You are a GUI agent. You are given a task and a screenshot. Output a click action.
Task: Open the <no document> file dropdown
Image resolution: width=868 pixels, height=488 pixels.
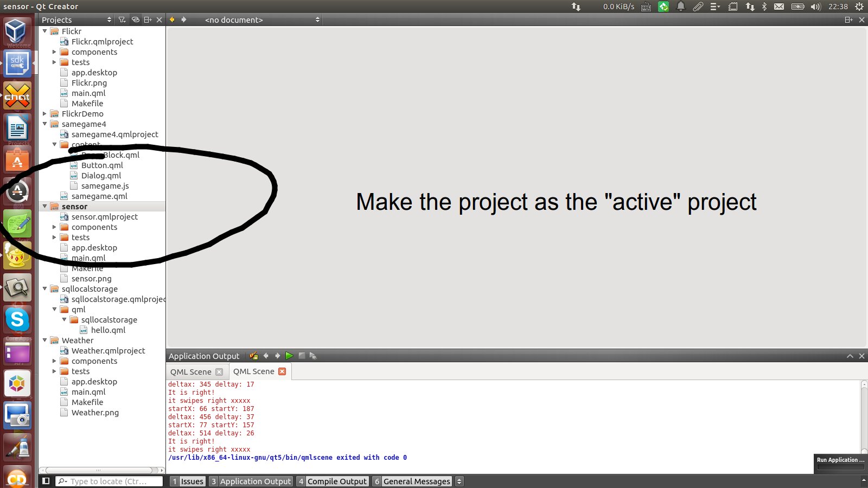tap(263, 20)
